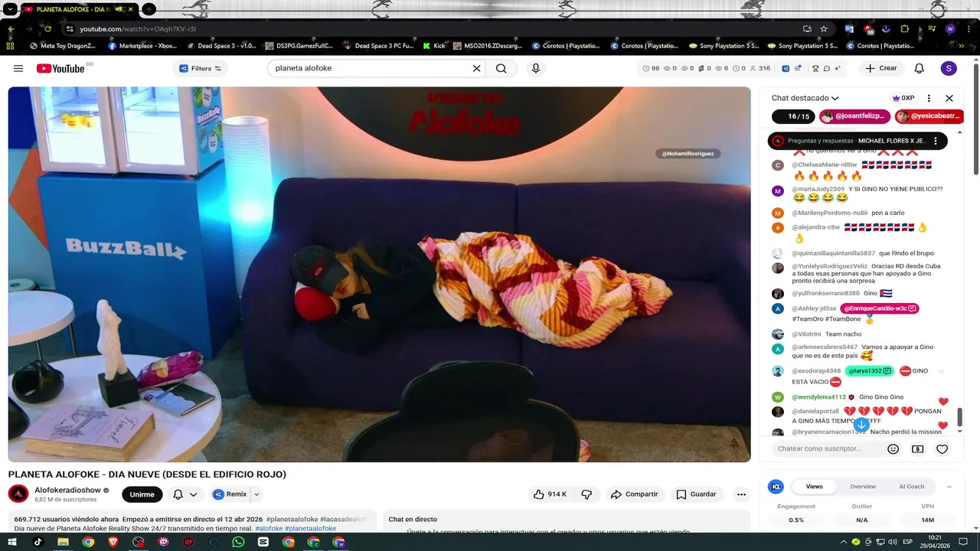Click the #alofoke hashtag in description
The width and height of the screenshot is (980, 551).
(x=269, y=529)
